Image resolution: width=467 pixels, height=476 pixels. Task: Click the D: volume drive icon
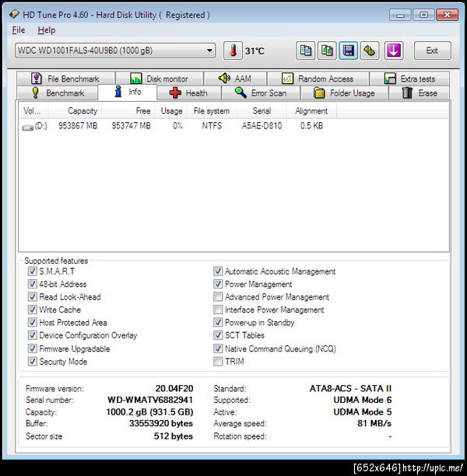coord(28,128)
